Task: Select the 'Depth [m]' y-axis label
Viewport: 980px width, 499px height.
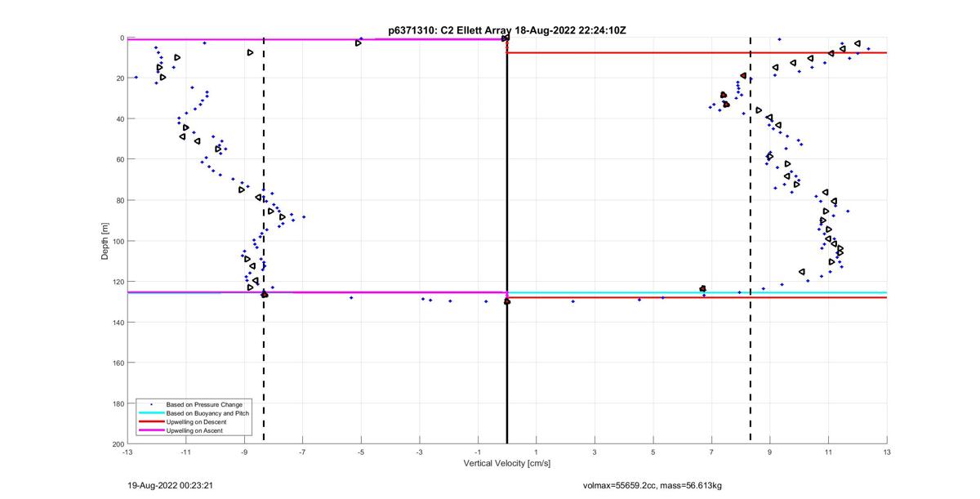Action: 105,241
